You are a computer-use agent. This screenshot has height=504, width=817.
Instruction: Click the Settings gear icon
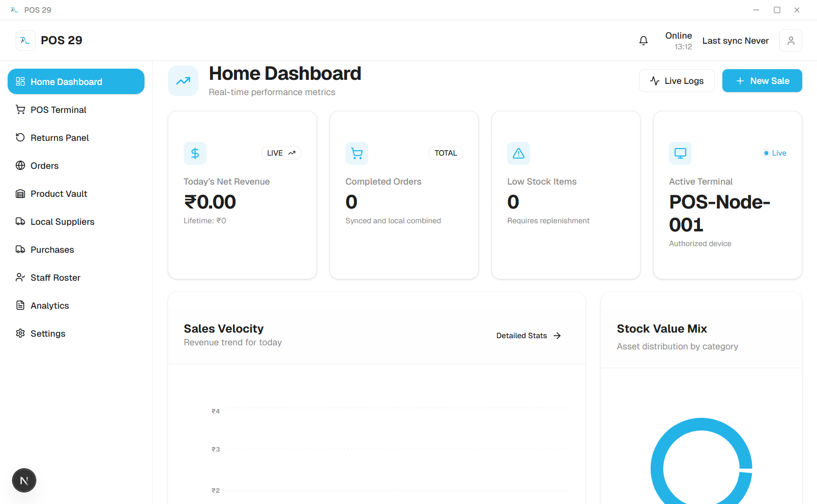(20, 333)
